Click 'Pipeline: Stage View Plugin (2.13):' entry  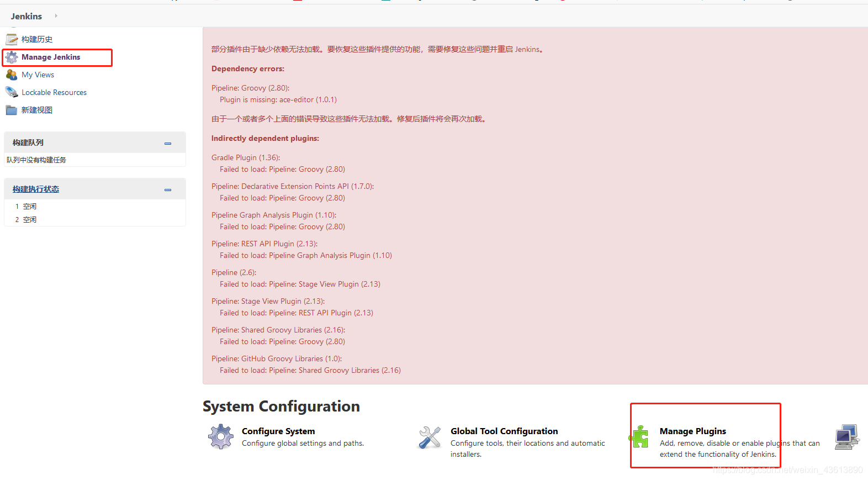pos(268,301)
